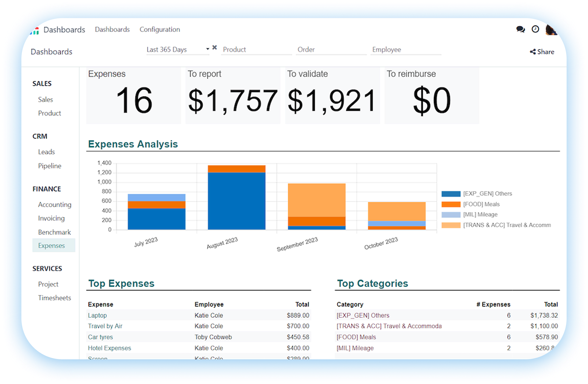Select Accounting in the sidebar
Viewport: 588px width, 384px height.
coord(55,204)
